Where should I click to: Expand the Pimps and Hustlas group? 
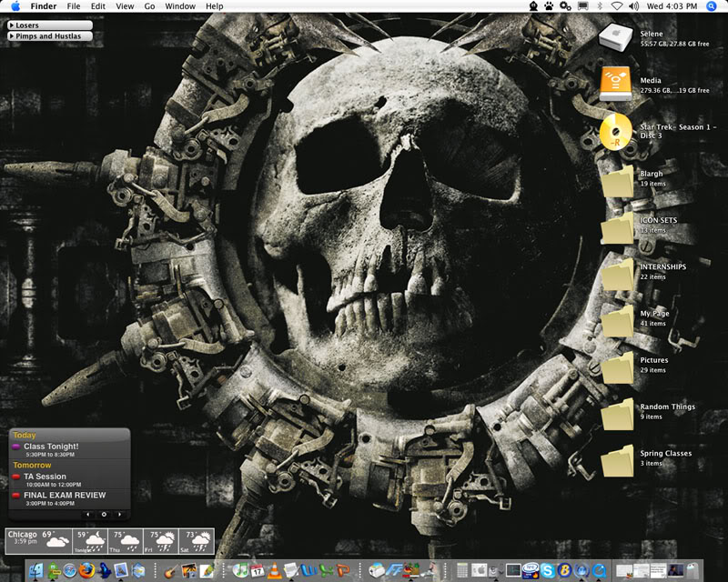[x=11, y=36]
